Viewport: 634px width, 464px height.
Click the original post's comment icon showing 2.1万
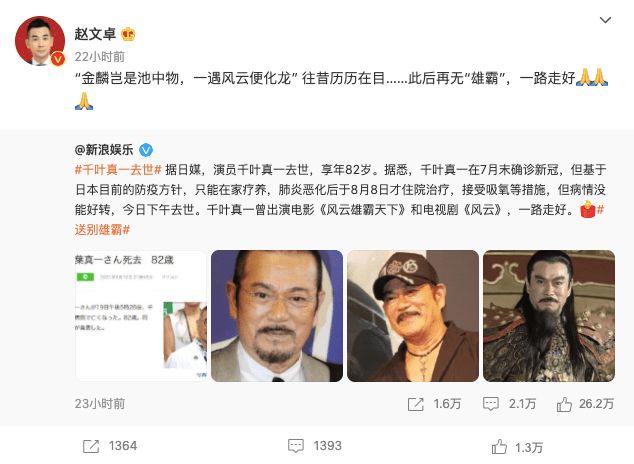[x=490, y=404]
